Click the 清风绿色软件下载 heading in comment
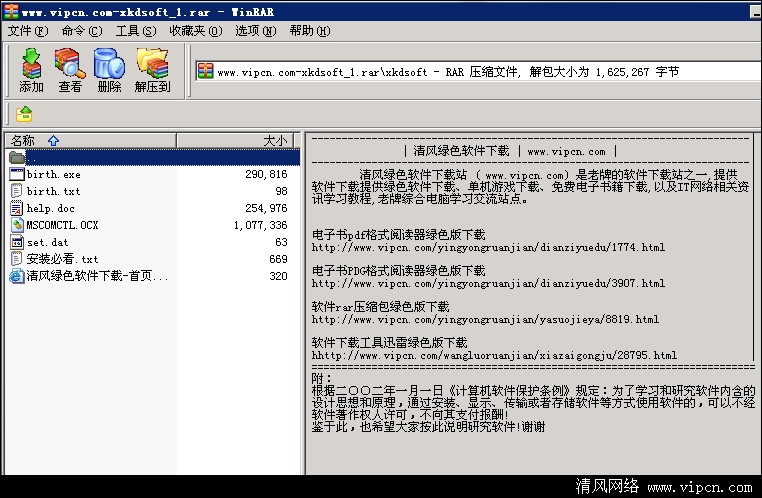762x498 pixels. (461, 151)
